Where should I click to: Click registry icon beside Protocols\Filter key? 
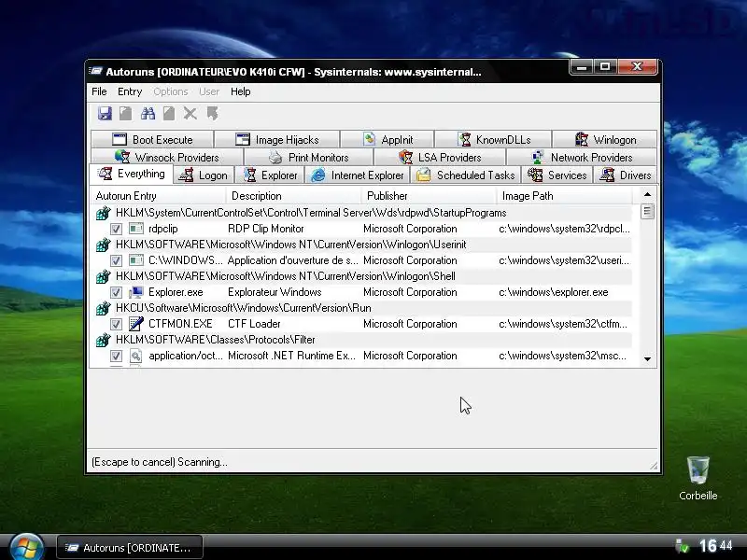104,340
